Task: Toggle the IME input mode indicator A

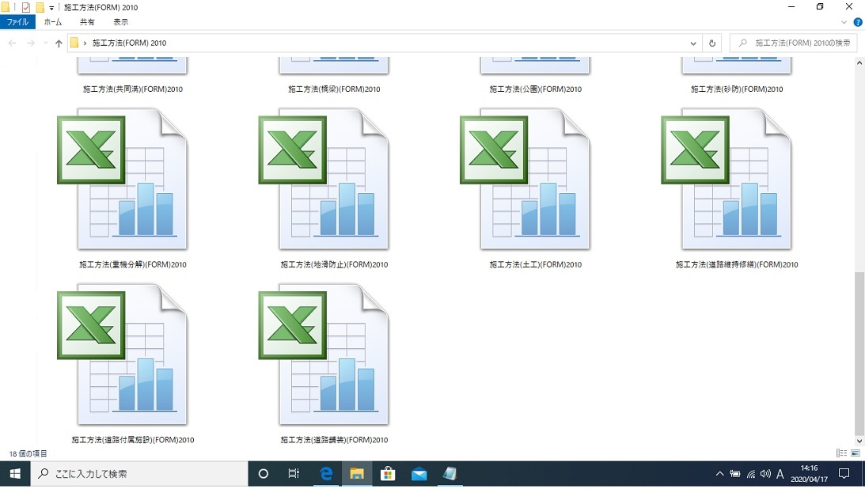Action: 780,474
